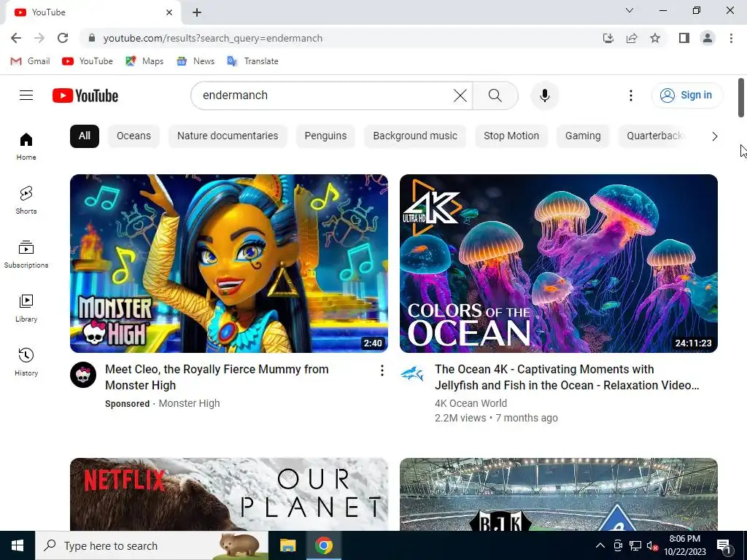Share this page icon in address bar
The width and height of the screenshot is (747, 560).
coord(632,38)
